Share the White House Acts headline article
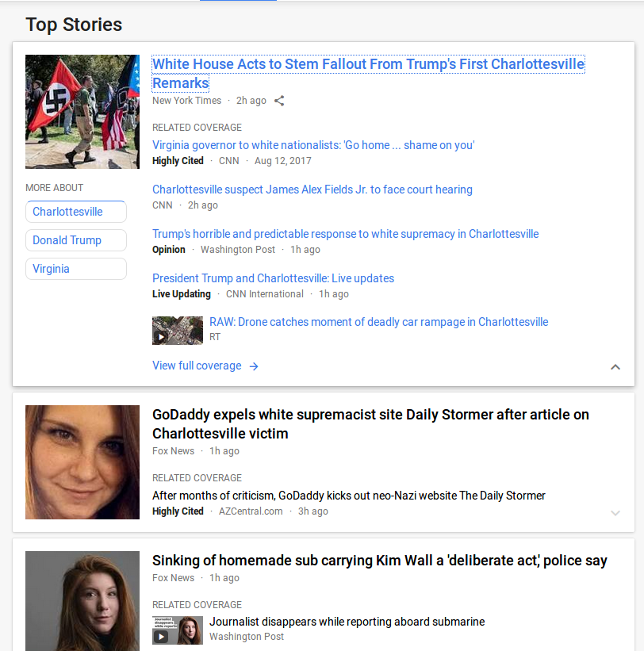 pyautogui.click(x=279, y=101)
